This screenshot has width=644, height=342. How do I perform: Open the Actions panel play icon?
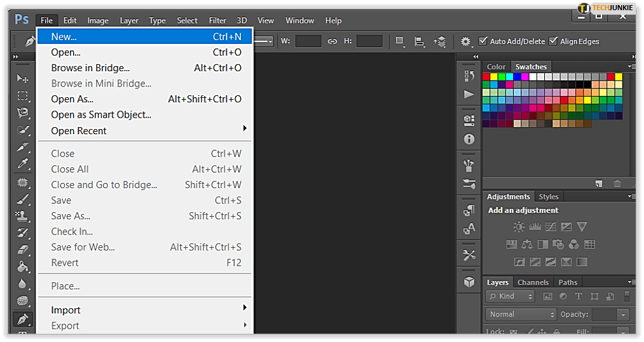[469, 94]
